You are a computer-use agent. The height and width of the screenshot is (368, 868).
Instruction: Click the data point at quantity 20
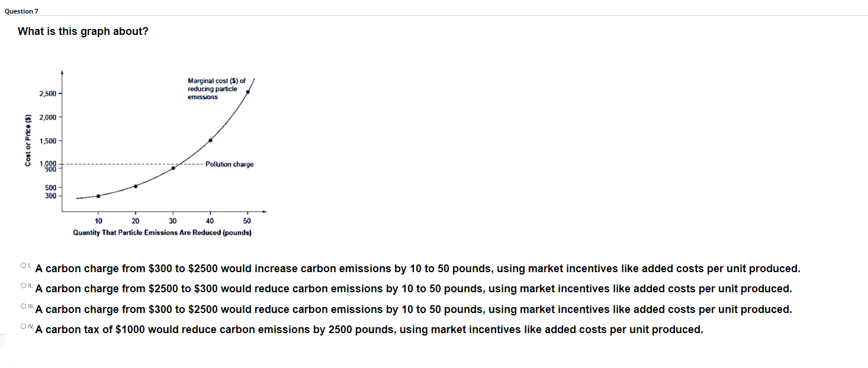(136, 185)
